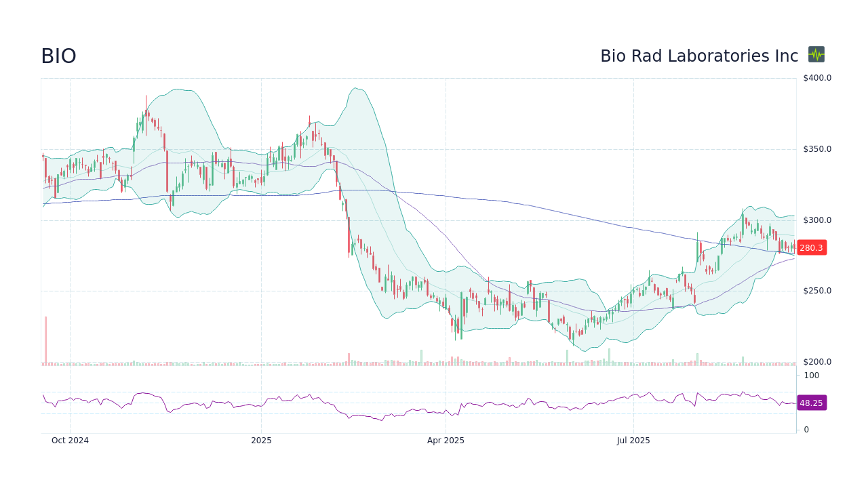Click the BIO ticker symbol

click(58, 56)
